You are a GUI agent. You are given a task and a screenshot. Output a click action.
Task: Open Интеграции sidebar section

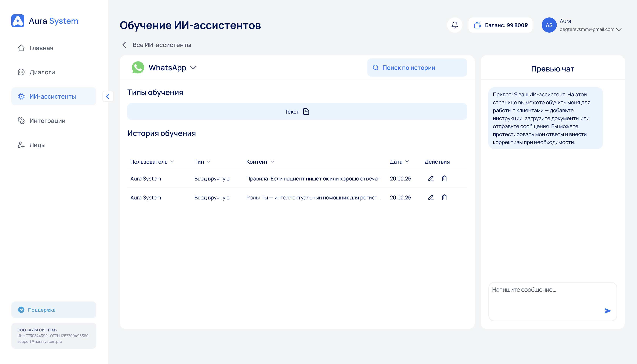pos(47,121)
